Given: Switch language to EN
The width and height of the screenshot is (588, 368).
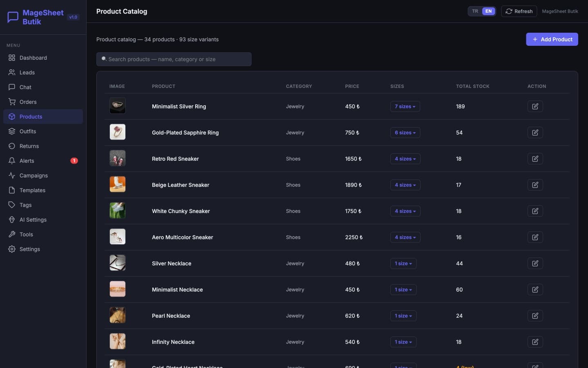Looking at the screenshot, I should pyautogui.click(x=488, y=11).
